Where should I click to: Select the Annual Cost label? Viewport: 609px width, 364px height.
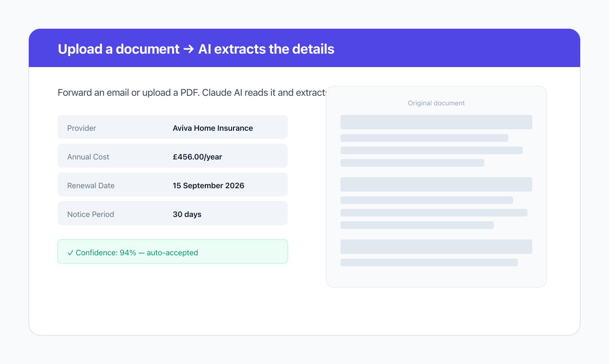(x=88, y=157)
